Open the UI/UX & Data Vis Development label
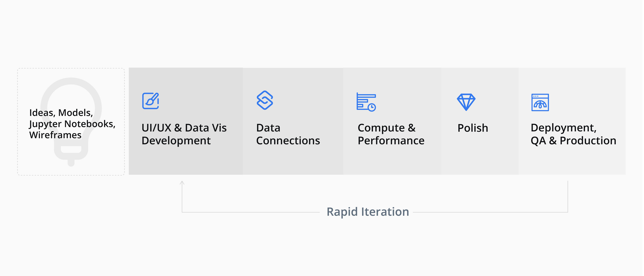This screenshot has height=276, width=644. (x=184, y=134)
